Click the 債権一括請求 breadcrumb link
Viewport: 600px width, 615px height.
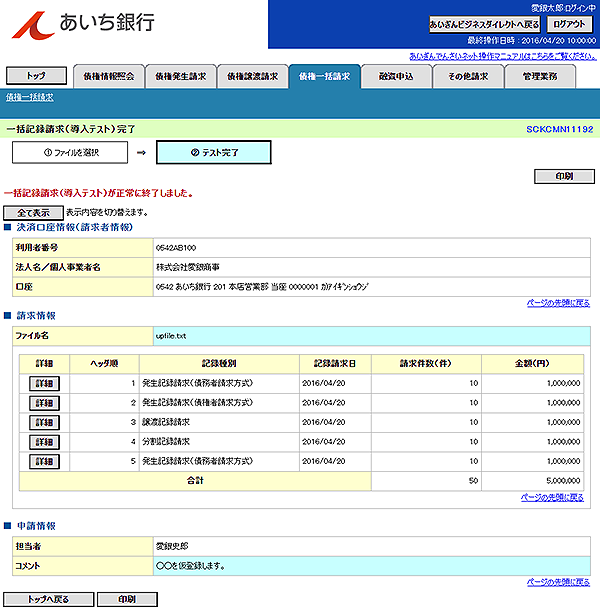30,97
